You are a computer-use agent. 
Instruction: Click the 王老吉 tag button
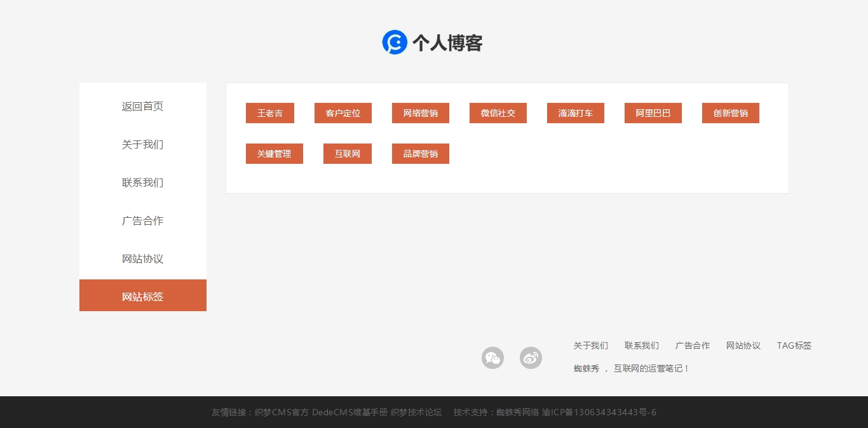(x=269, y=113)
